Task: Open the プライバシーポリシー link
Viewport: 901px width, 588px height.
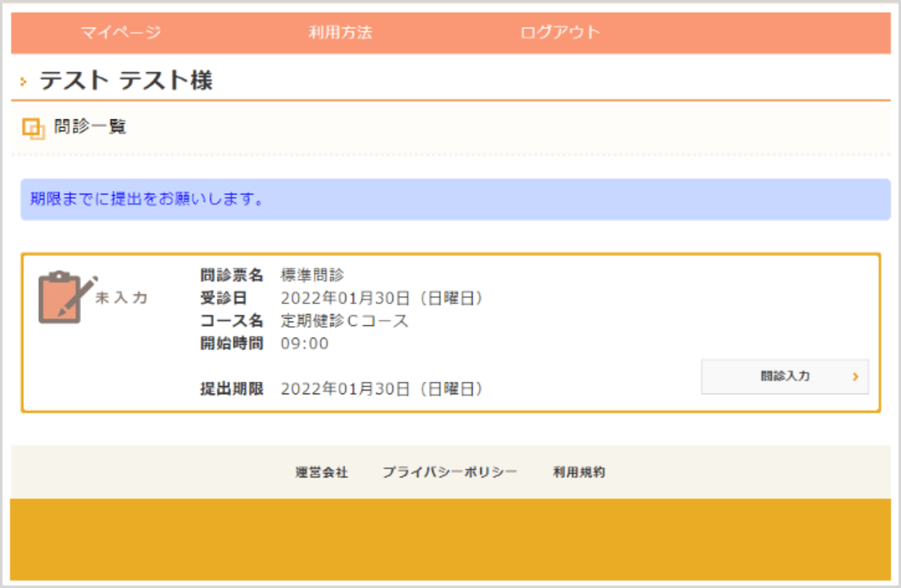Action: (449, 472)
